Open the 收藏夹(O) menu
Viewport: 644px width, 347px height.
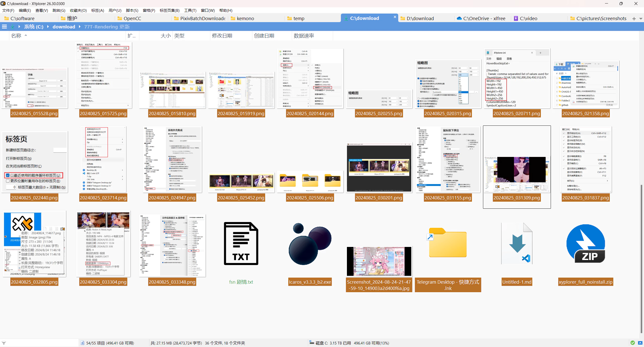pos(78,10)
